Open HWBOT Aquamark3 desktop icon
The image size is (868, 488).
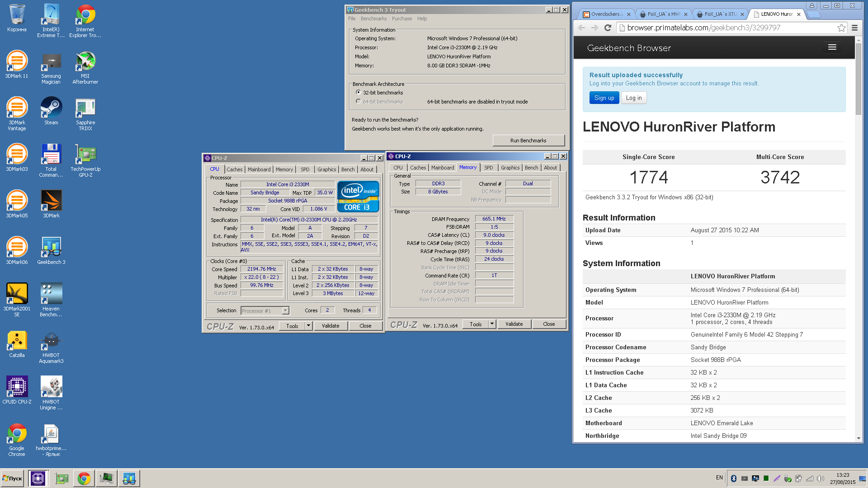click(x=51, y=347)
